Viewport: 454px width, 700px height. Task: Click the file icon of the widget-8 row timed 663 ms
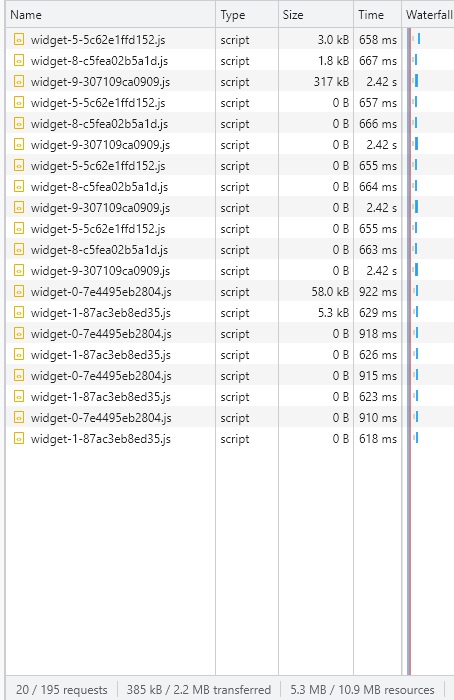tap(19, 249)
